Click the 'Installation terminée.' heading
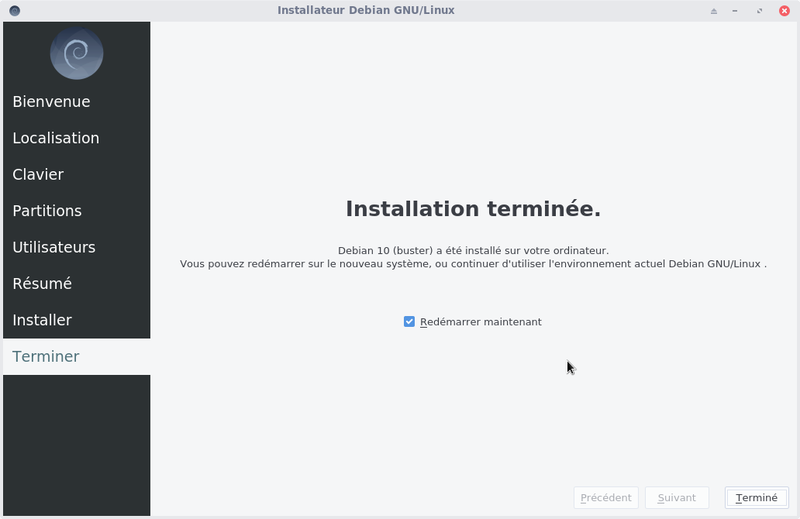The width and height of the screenshot is (800, 519). [x=473, y=209]
